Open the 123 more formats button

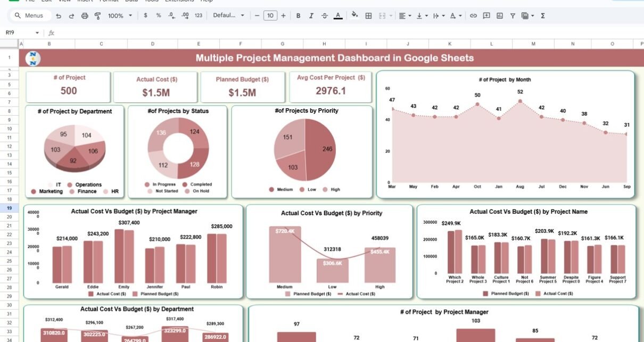click(x=199, y=16)
